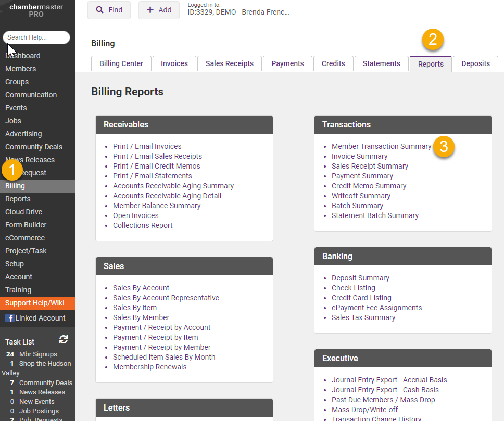Click the Deposit Summary link
Image resolution: width=504 pixels, height=421 pixels.
360,277
